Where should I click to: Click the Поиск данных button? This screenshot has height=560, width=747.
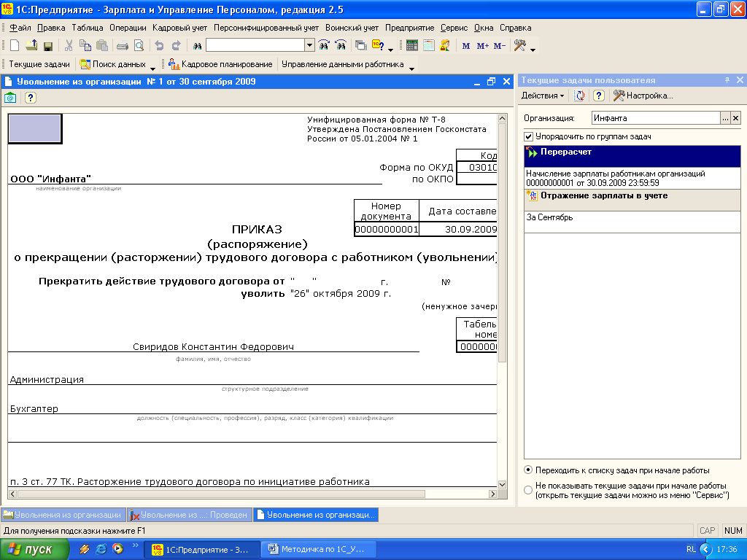113,64
